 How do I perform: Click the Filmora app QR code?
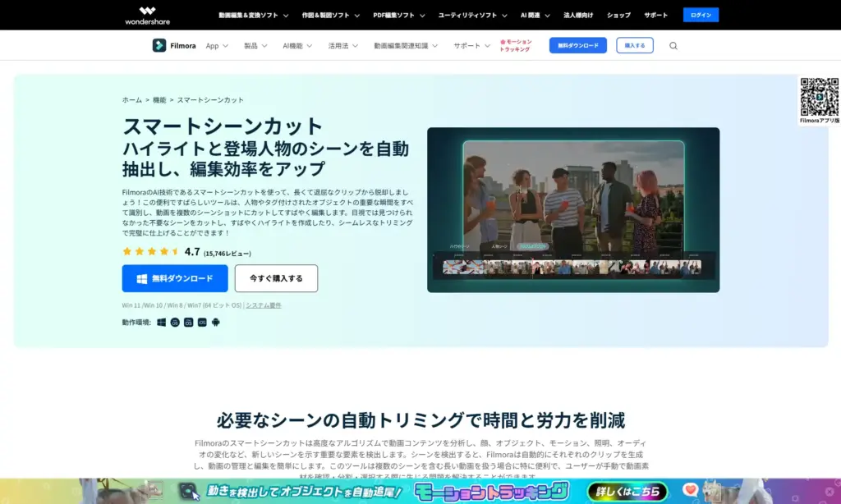click(x=819, y=97)
